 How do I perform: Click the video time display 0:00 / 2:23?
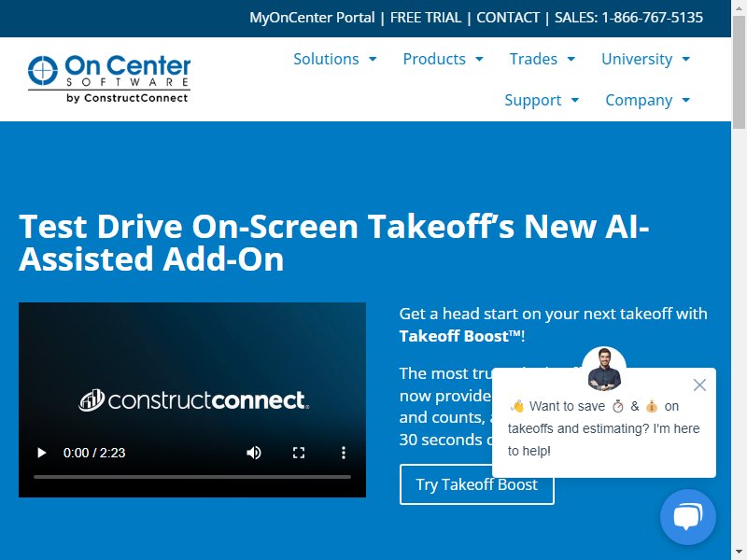click(94, 453)
